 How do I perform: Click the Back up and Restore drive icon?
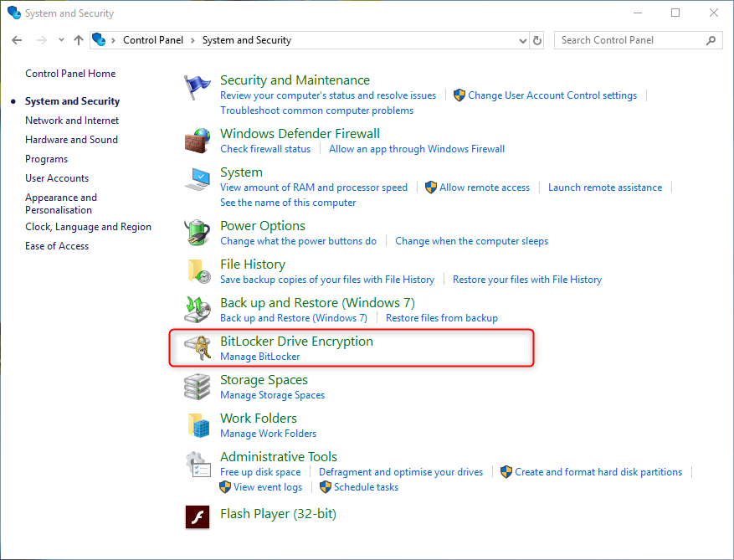tap(197, 310)
